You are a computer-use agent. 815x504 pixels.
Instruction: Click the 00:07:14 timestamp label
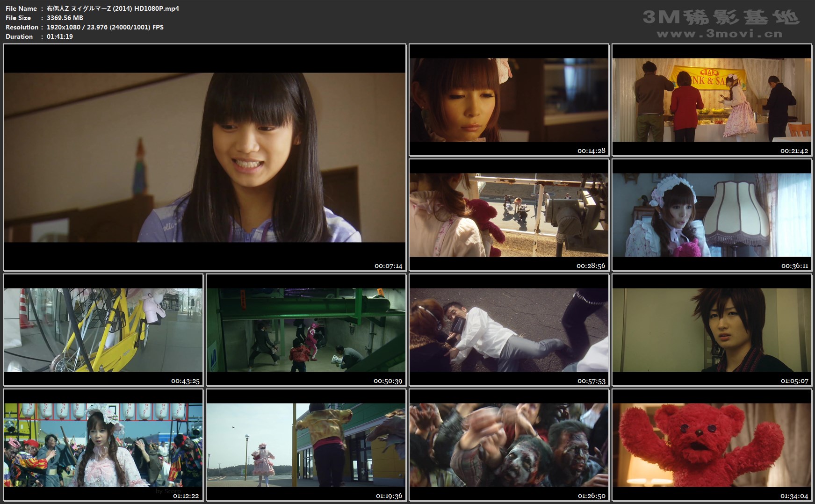(388, 266)
